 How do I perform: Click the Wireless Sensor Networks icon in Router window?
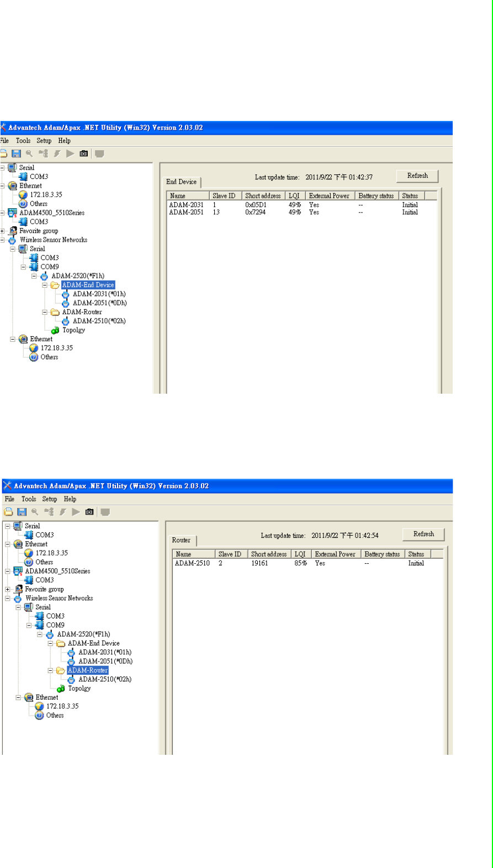tap(18, 599)
